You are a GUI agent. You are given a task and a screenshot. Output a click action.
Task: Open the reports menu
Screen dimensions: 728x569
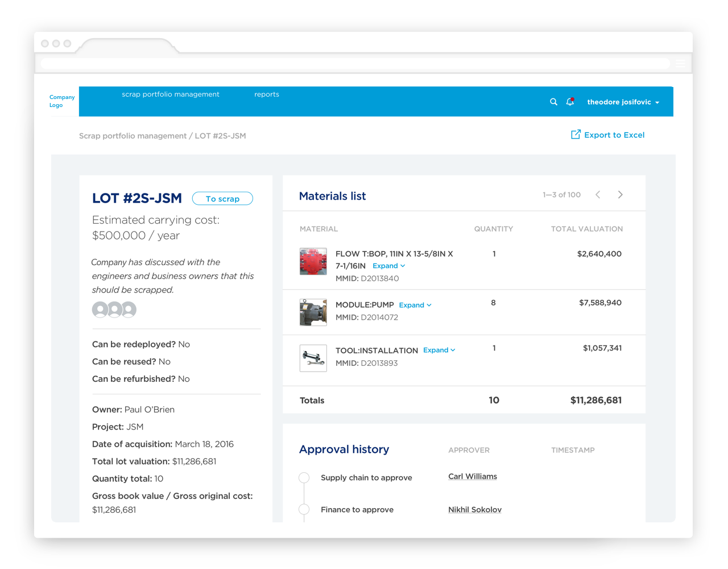click(267, 94)
